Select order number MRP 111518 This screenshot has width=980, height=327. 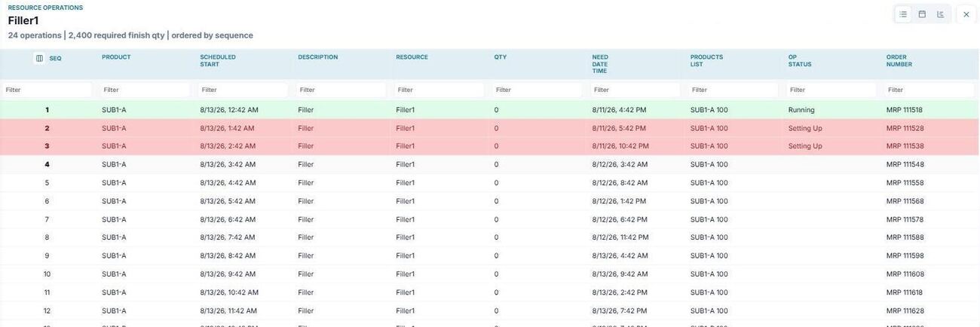pos(905,110)
